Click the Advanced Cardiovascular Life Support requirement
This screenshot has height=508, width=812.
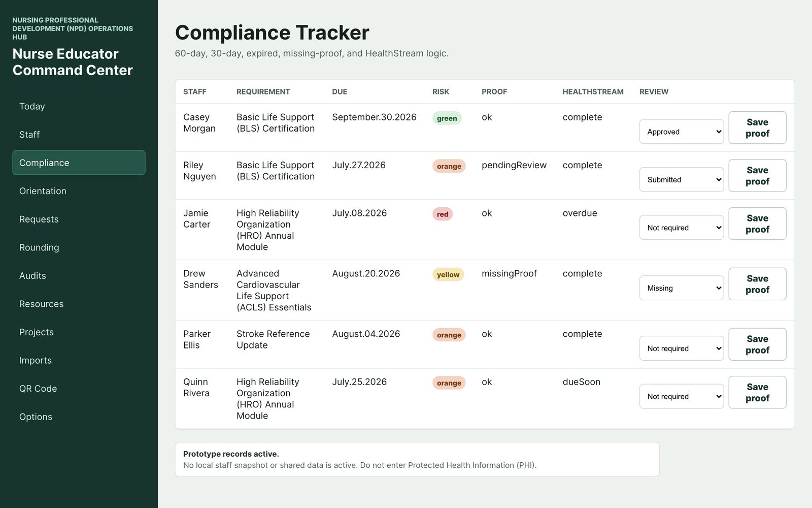pos(274,291)
